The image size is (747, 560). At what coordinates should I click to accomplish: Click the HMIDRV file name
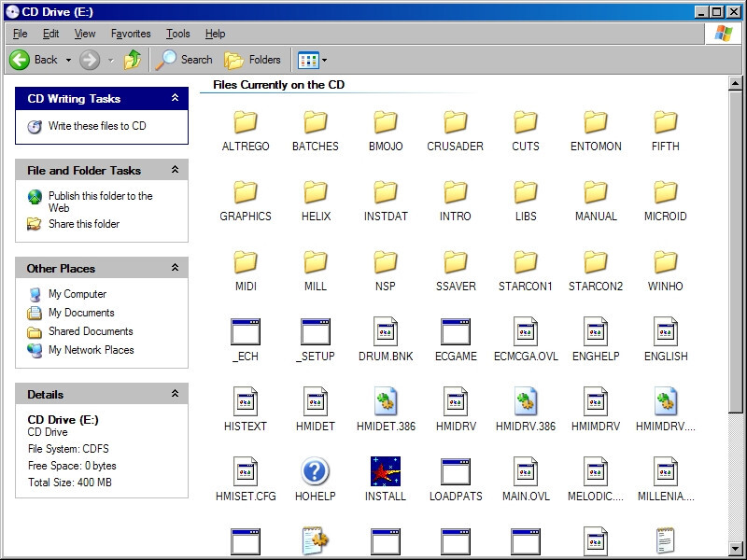point(456,427)
